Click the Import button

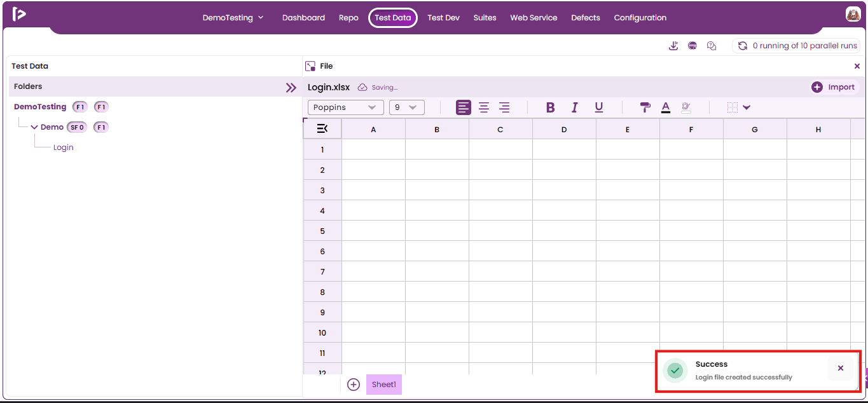[x=834, y=87]
